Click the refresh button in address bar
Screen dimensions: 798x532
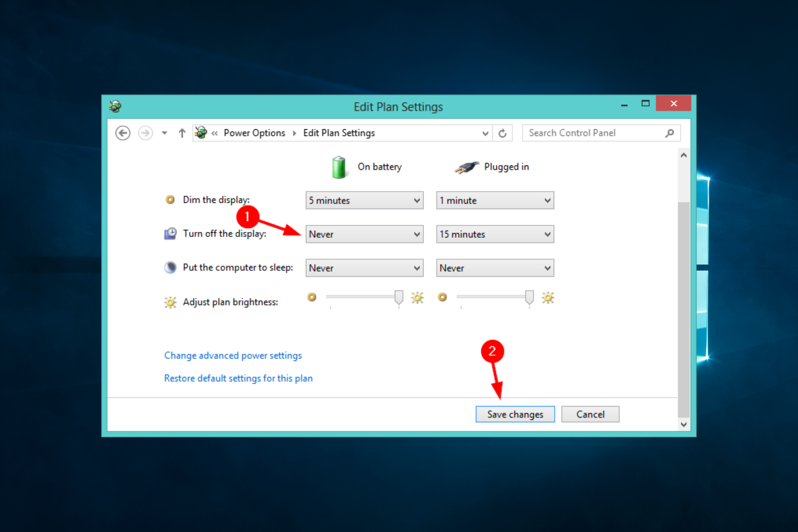502,132
